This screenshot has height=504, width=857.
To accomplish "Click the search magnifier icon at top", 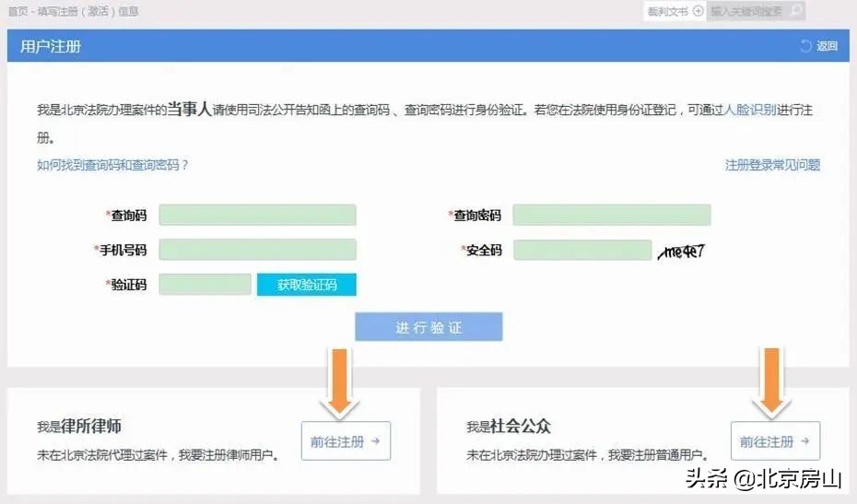I will pos(797,10).
